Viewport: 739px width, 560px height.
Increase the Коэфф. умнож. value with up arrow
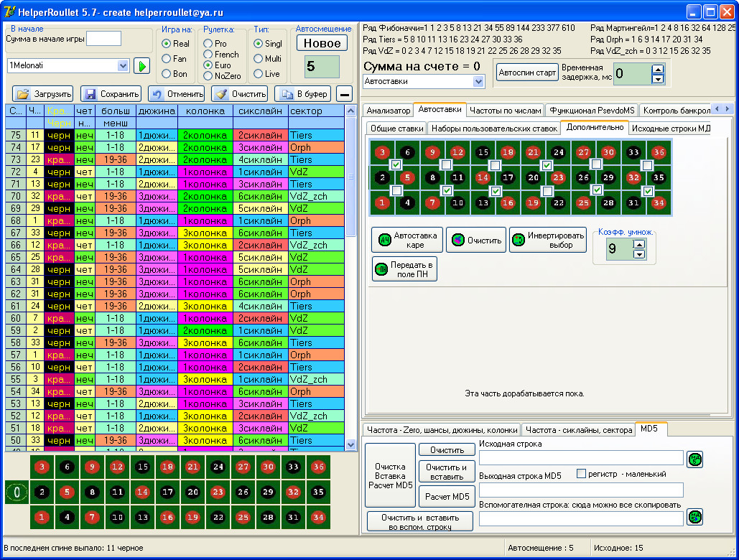click(639, 245)
